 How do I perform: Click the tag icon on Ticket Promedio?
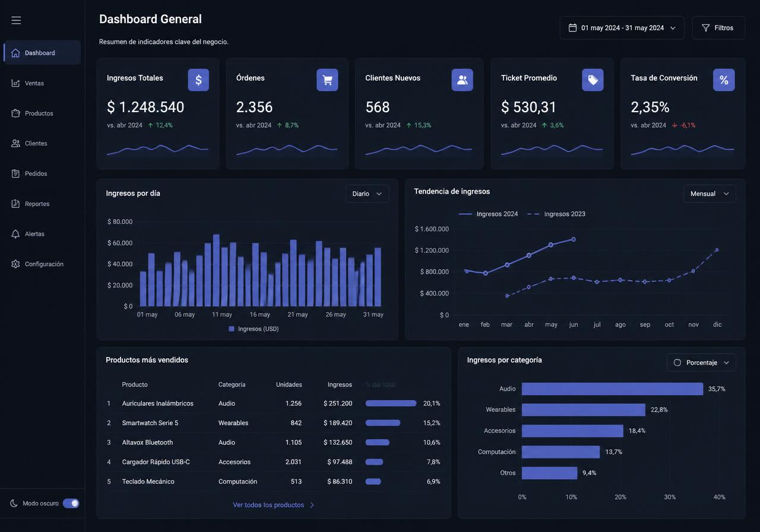click(x=593, y=80)
